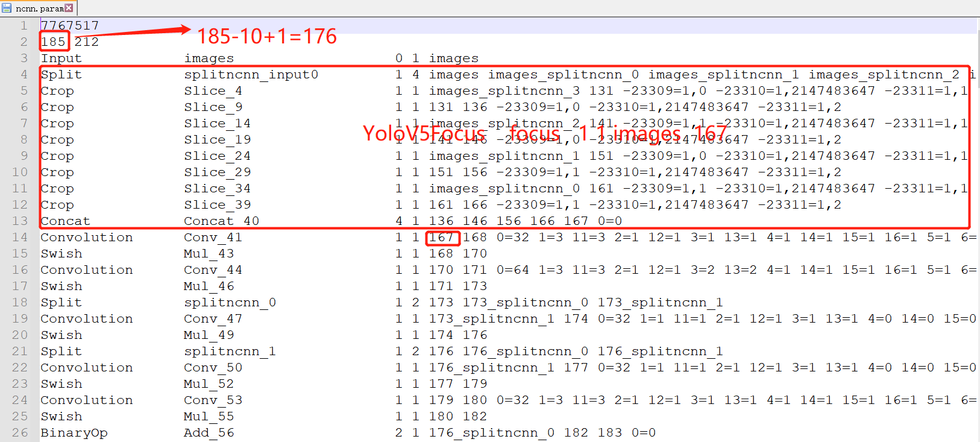Click the layer name Conv_47
This screenshot has width=980, height=442.
pos(213,318)
